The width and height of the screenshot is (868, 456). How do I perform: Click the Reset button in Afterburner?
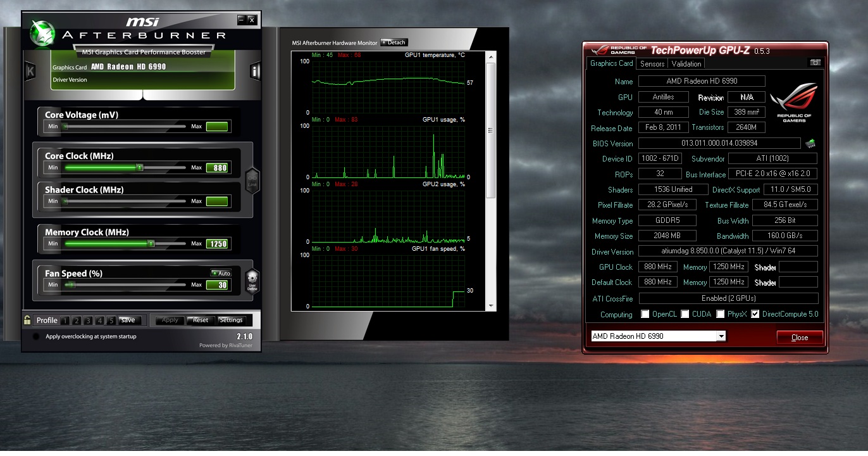pos(201,320)
